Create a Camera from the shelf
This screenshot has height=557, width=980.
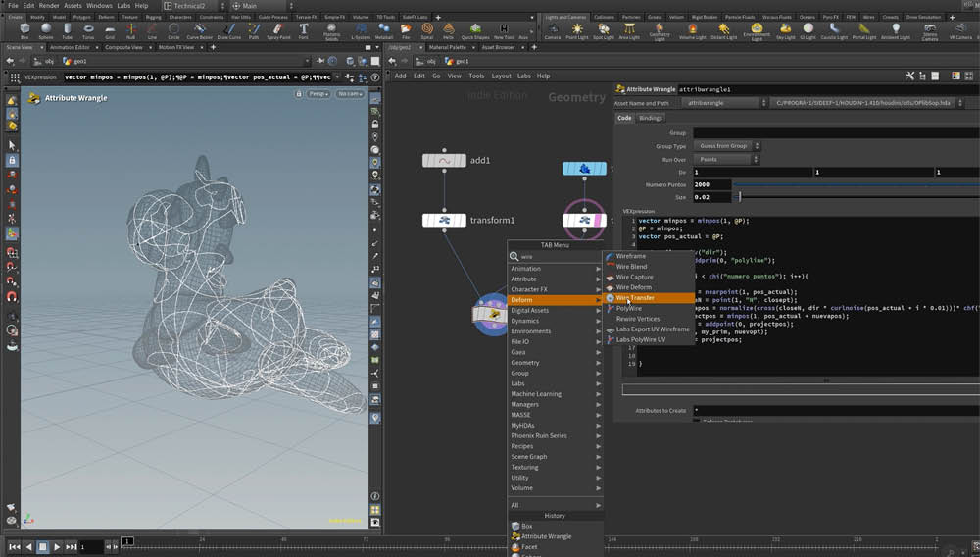coord(553,30)
